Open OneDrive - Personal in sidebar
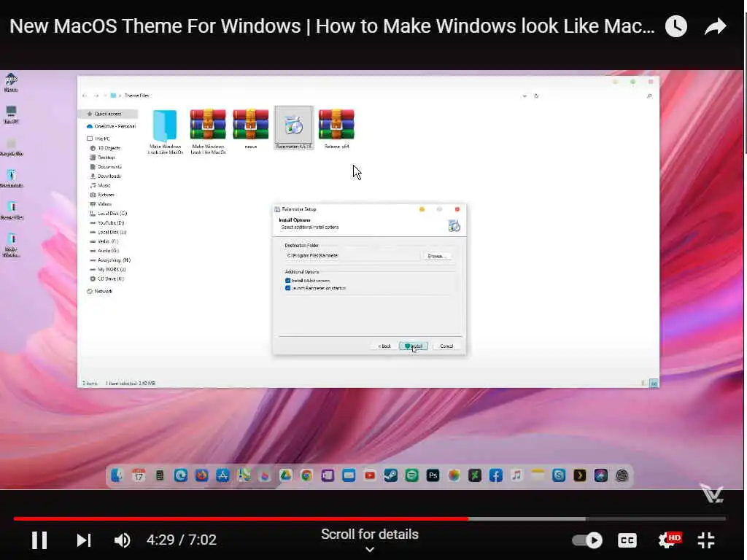This screenshot has height=560, width=747. pyautogui.click(x=111, y=126)
